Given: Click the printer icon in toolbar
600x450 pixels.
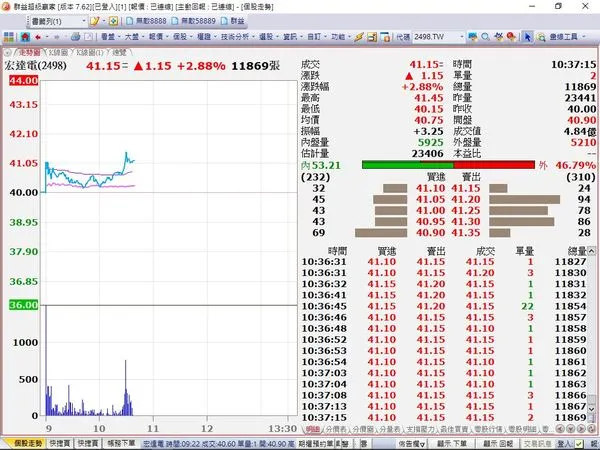Looking at the screenshot, I should coord(75,37).
